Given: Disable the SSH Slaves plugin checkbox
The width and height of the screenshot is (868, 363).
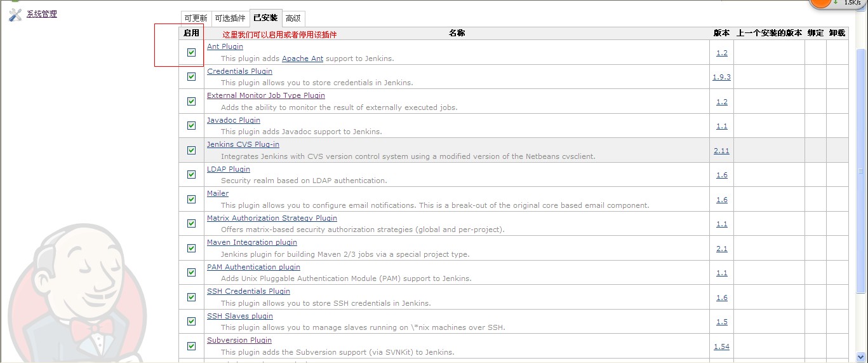Looking at the screenshot, I should pyautogui.click(x=191, y=322).
